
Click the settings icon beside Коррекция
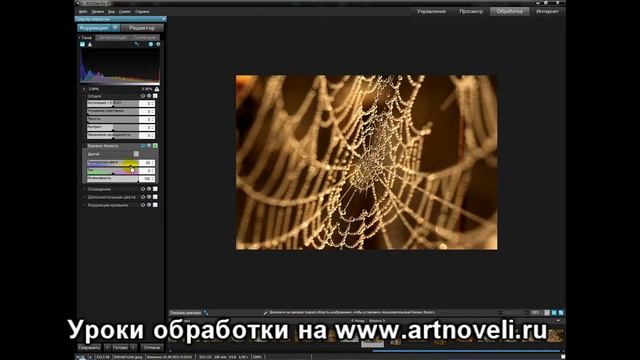116,28
